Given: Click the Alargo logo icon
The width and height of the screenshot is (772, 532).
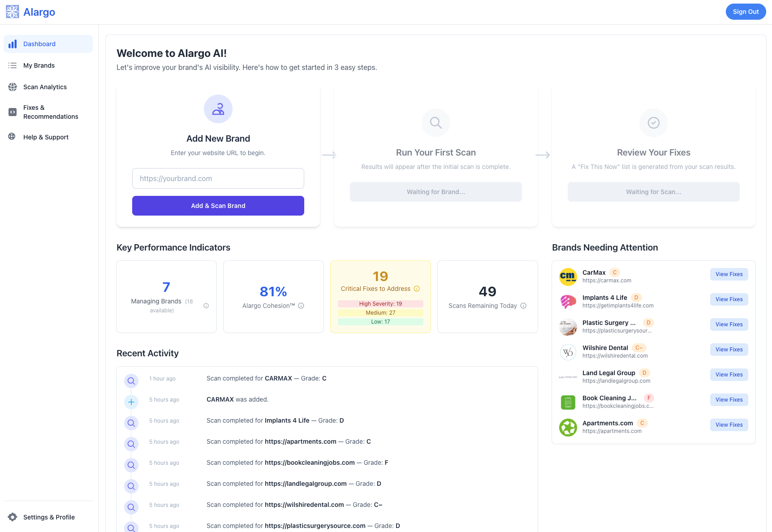Looking at the screenshot, I should pyautogui.click(x=12, y=12).
